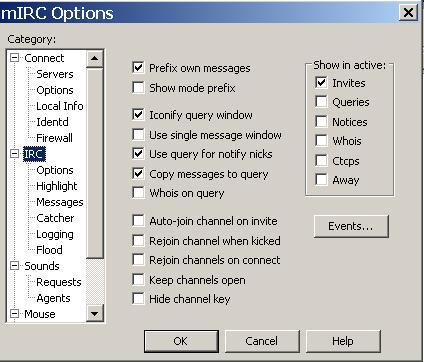Click category list scroll up arrow
Image resolution: width=424 pixels, height=362 pixels.
(x=95, y=58)
